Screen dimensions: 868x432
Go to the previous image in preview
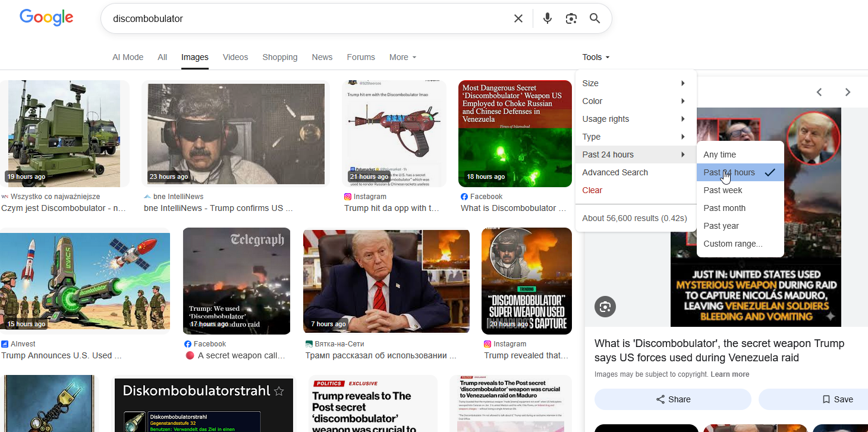(x=819, y=92)
